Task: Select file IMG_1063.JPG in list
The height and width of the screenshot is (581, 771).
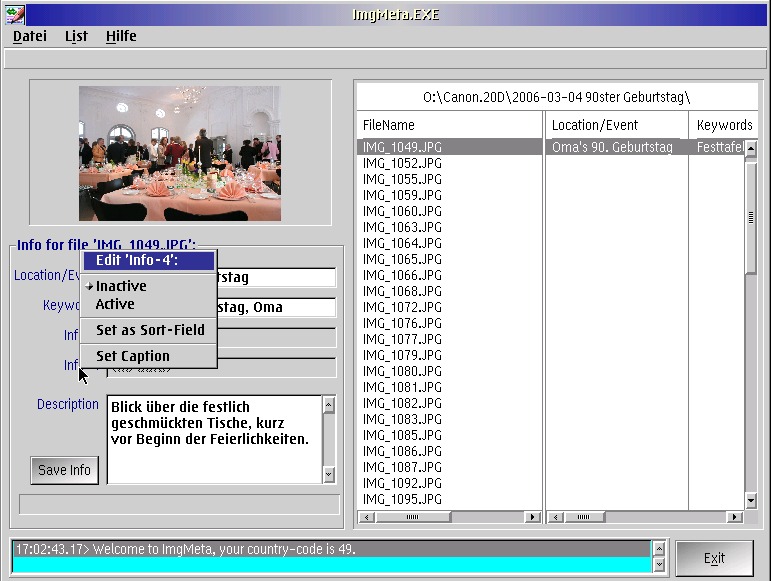Action: 449,227
